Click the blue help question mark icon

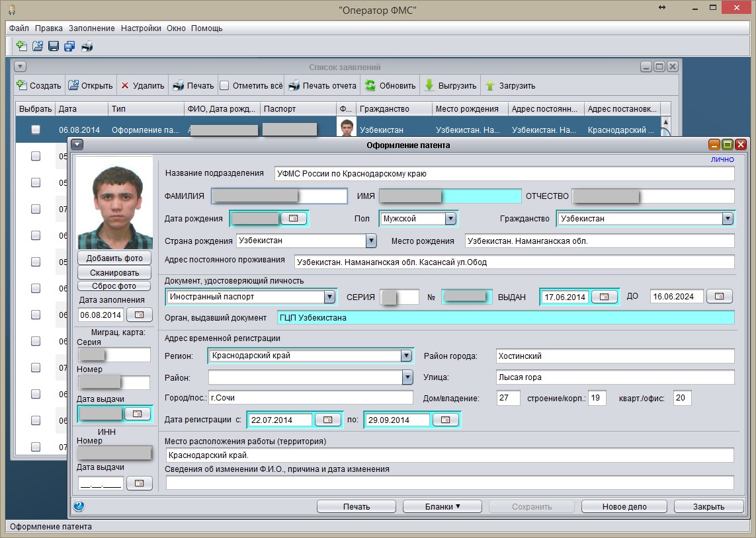tap(79, 506)
